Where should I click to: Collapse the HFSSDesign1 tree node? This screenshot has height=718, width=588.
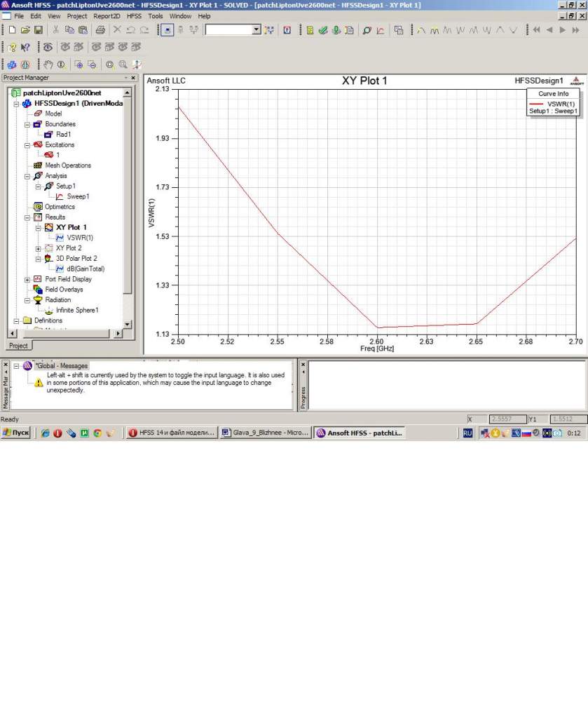tap(16, 104)
